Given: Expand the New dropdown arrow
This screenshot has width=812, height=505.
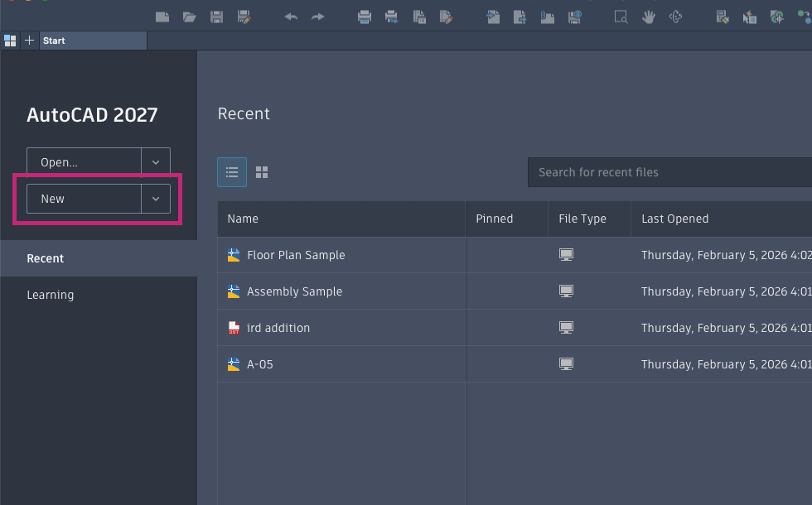Looking at the screenshot, I should (156, 199).
